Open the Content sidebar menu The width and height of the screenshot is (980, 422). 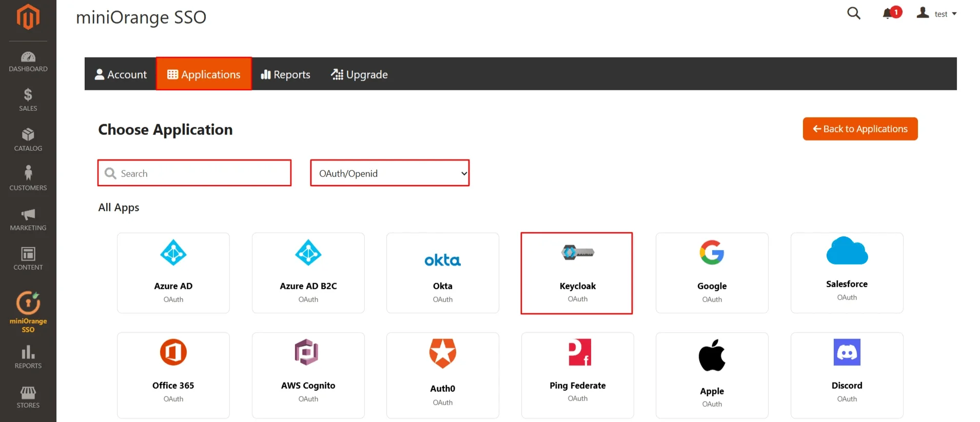pos(28,258)
